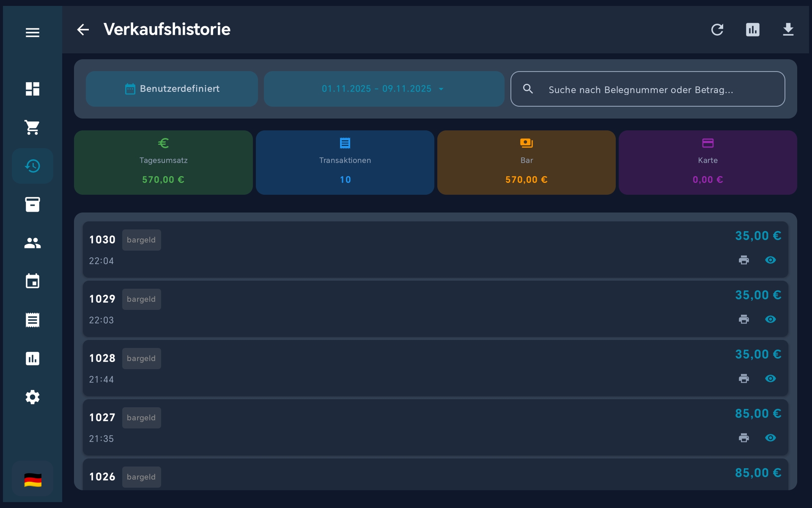Show details of receipt 1029
The height and width of the screenshot is (508, 812).
coord(771,319)
